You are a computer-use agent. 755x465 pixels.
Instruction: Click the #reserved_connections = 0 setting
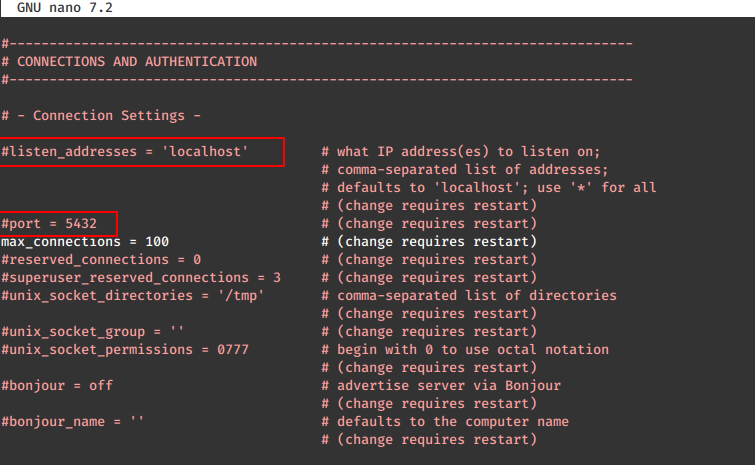pos(101,260)
